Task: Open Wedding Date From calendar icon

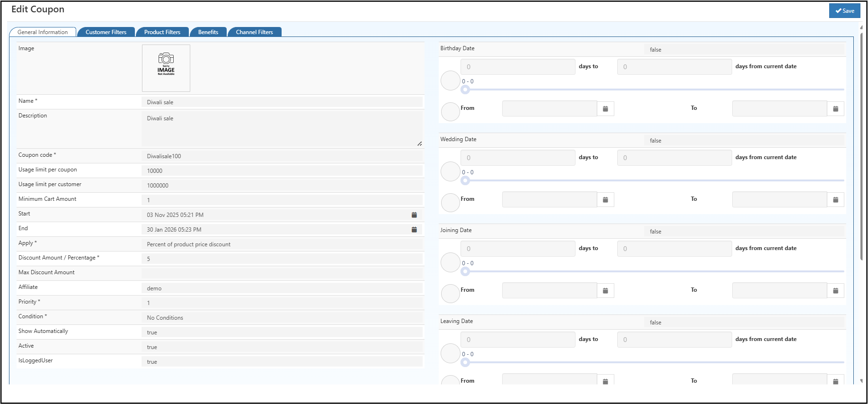Action: (x=605, y=200)
